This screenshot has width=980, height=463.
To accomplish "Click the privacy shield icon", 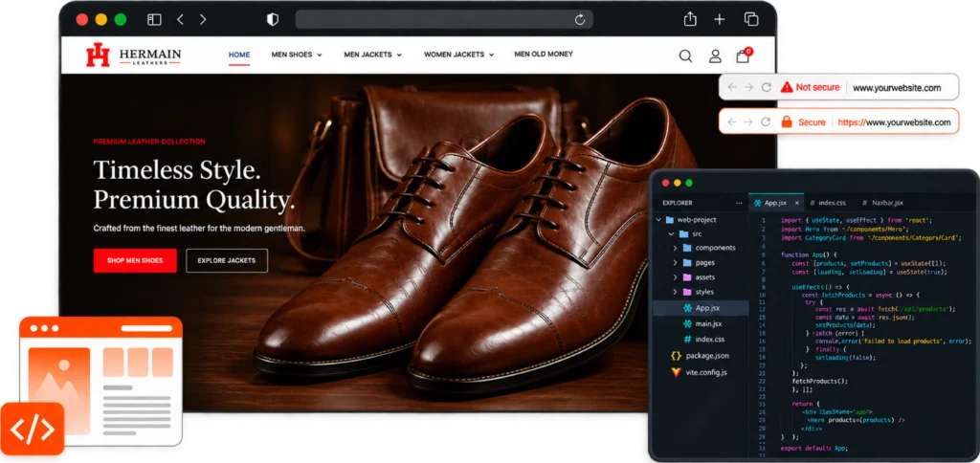I will pyautogui.click(x=273, y=19).
